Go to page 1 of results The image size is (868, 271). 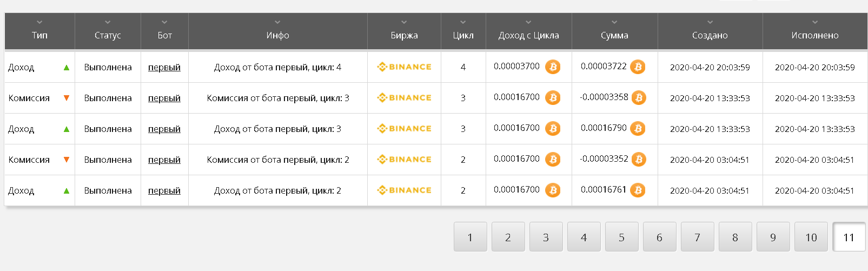pos(470,237)
